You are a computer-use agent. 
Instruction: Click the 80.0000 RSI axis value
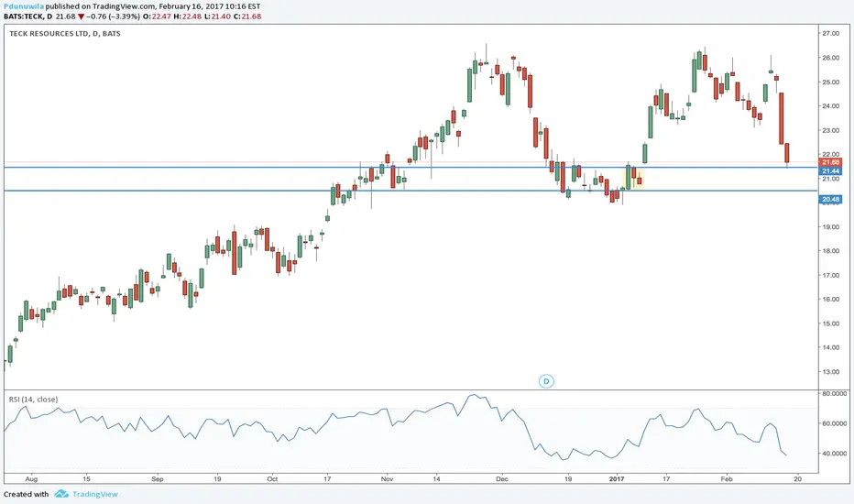(834, 393)
